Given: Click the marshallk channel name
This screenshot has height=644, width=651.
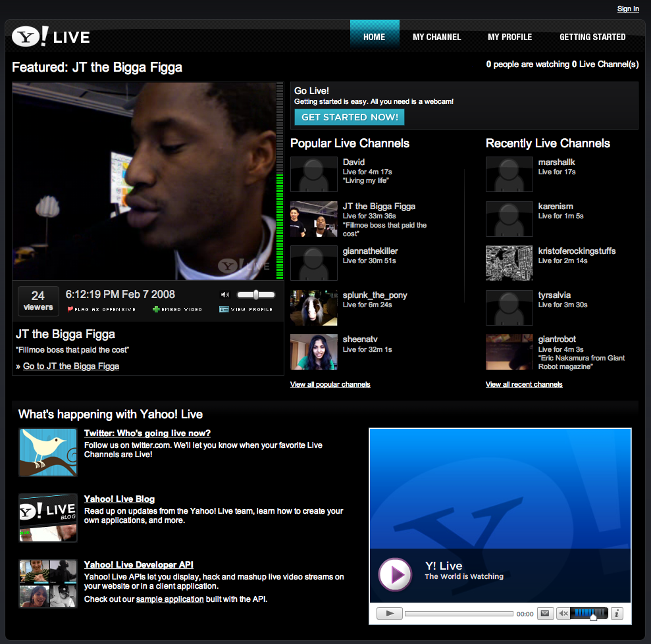Looking at the screenshot, I should pyautogui.click(x=556, y=162).
